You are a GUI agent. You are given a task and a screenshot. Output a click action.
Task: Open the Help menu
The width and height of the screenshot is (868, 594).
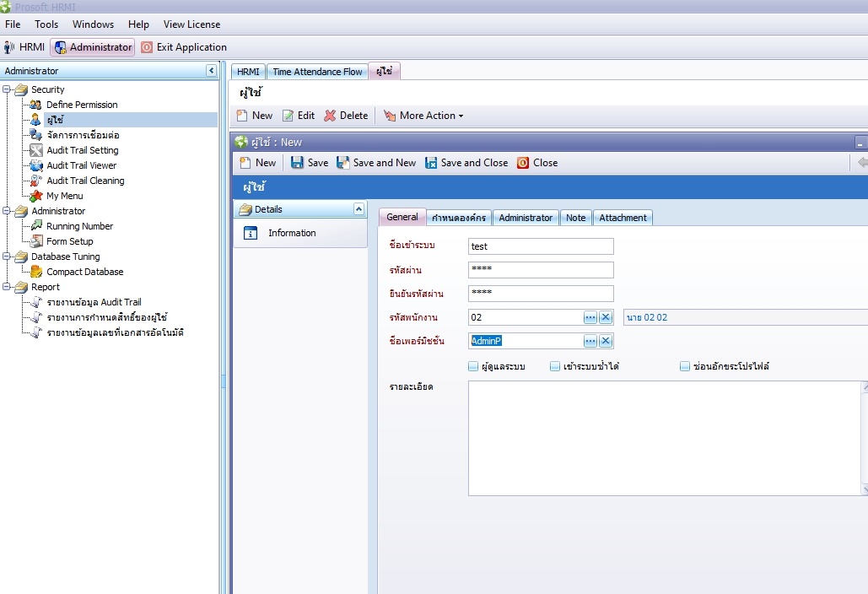[x=138, y=24]
